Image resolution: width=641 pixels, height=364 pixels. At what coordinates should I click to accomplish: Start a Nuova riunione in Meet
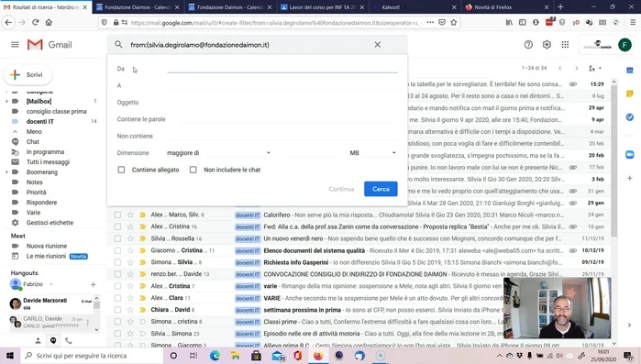click(x=47, y=246)
